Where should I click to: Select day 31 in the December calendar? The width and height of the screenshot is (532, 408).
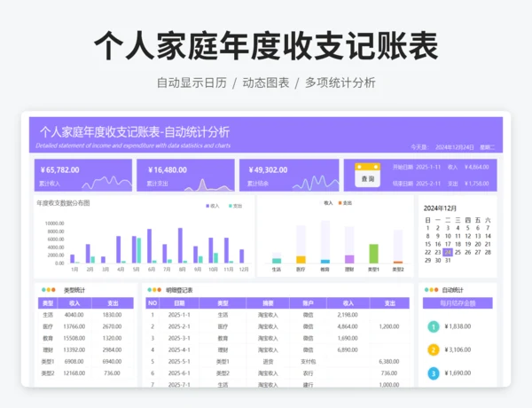point(448,261)
